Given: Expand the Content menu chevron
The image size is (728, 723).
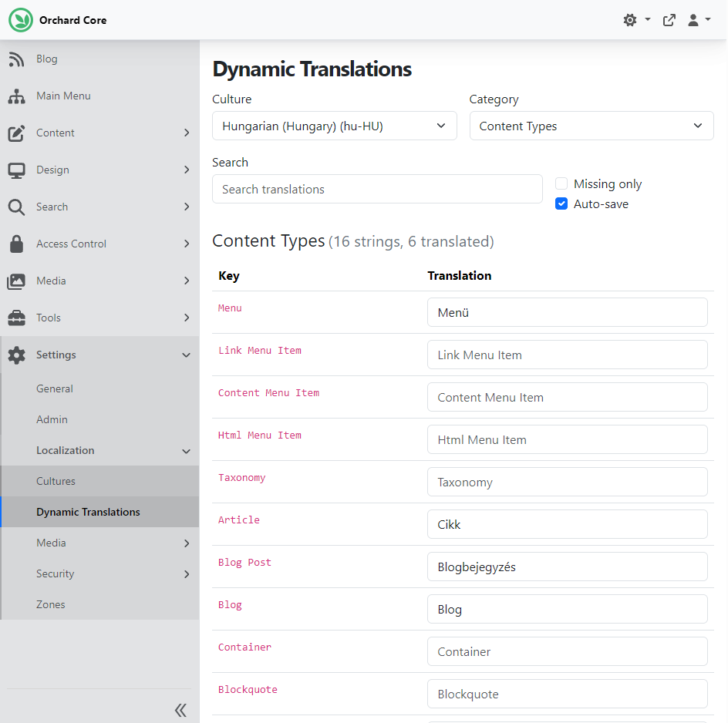Looking at the screenshot, I should (187, 133).
